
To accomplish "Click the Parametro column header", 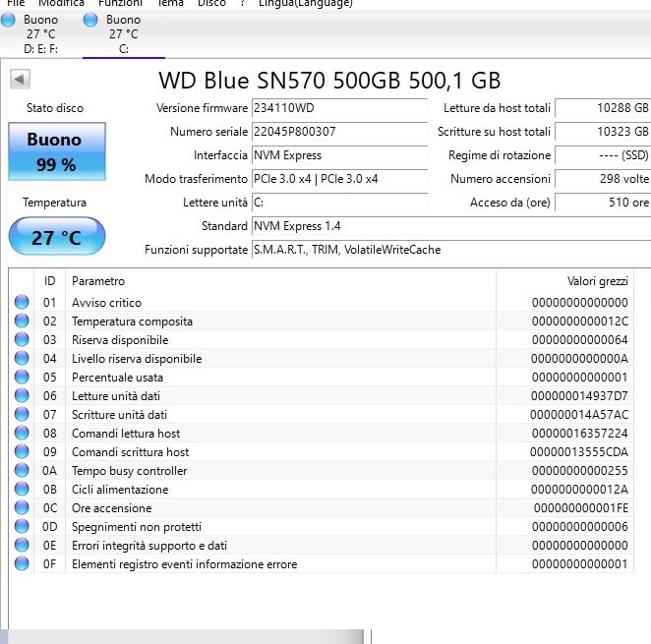I will (280, 281).
